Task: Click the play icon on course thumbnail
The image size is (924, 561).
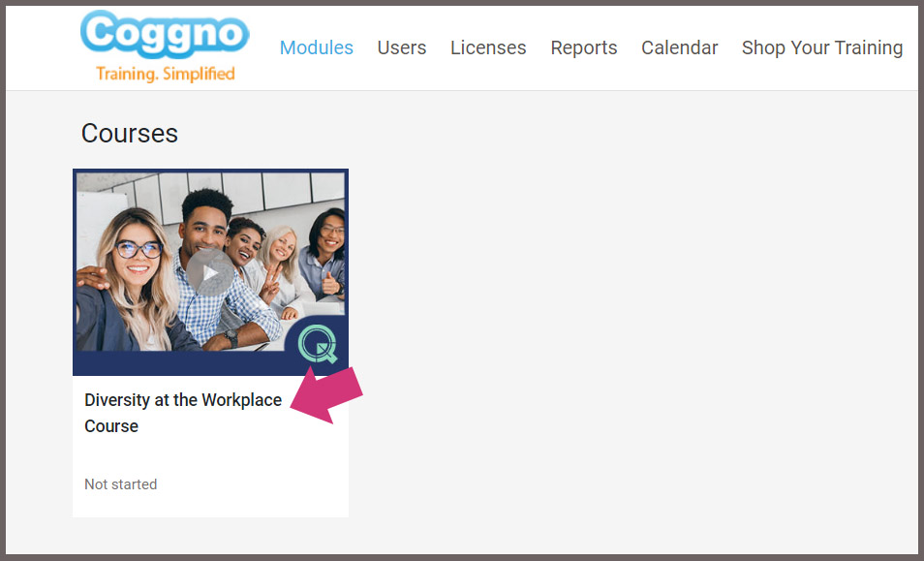Action: (x=210, y=272)
